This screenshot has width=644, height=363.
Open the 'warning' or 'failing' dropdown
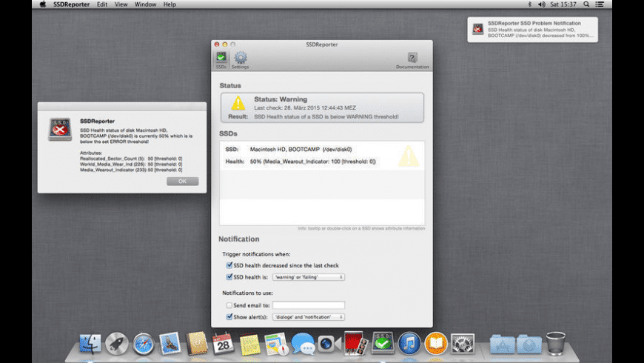(x=309, y=277)
